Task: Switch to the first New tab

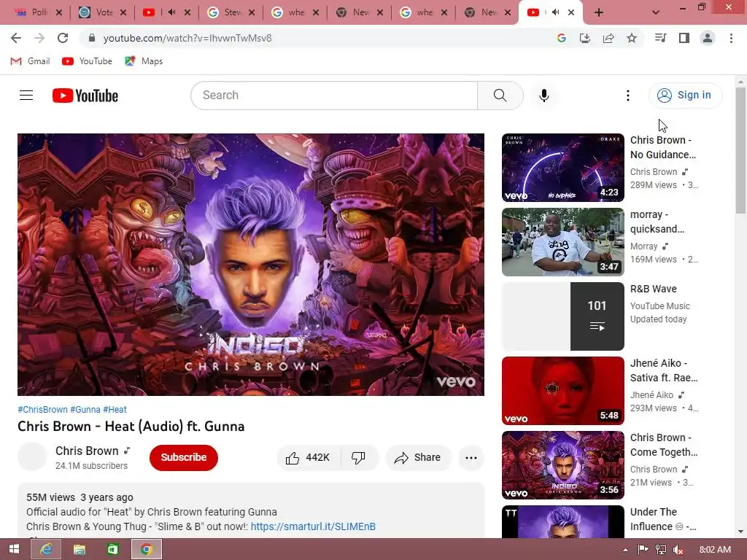Action: pyautogui.click(x=358, y=13)
